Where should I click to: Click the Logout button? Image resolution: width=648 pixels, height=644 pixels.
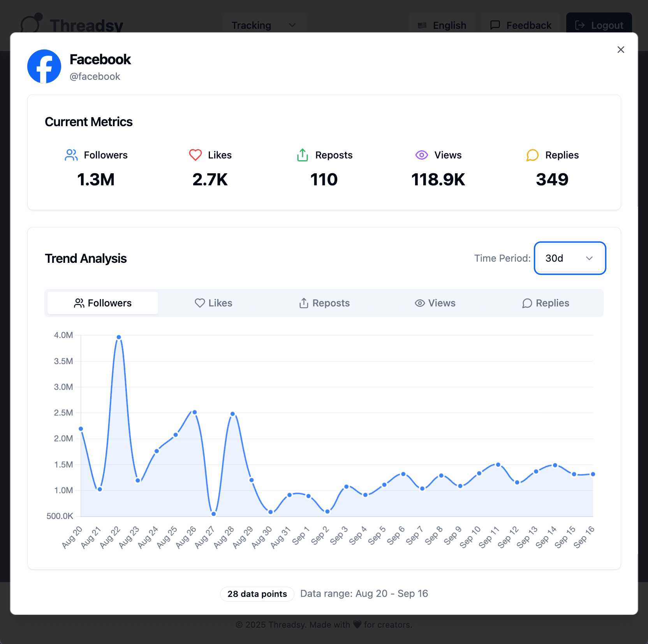(x=599, y=25)
